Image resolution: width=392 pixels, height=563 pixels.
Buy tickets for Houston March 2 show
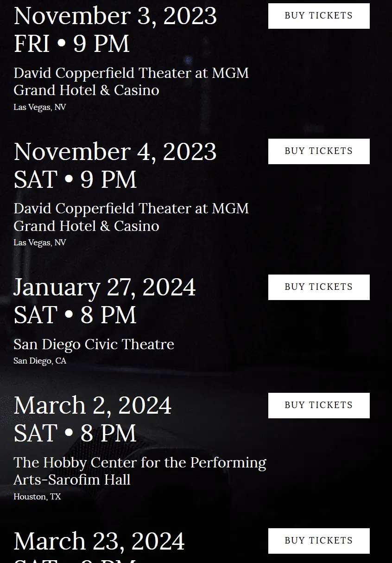click(319, 405)
